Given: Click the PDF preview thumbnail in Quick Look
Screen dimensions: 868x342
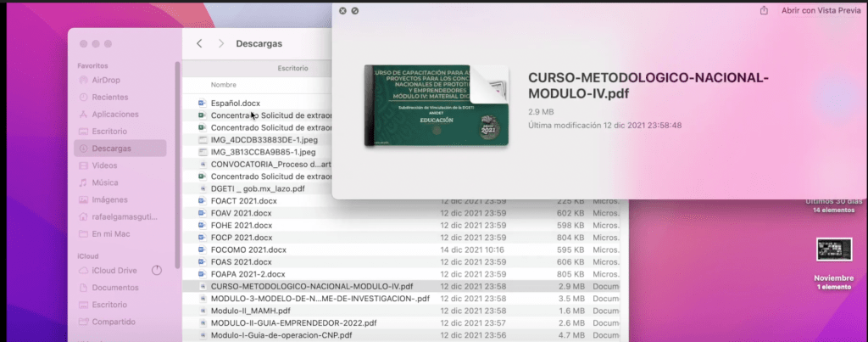Looking at the screenshot, I should (437, 104).
